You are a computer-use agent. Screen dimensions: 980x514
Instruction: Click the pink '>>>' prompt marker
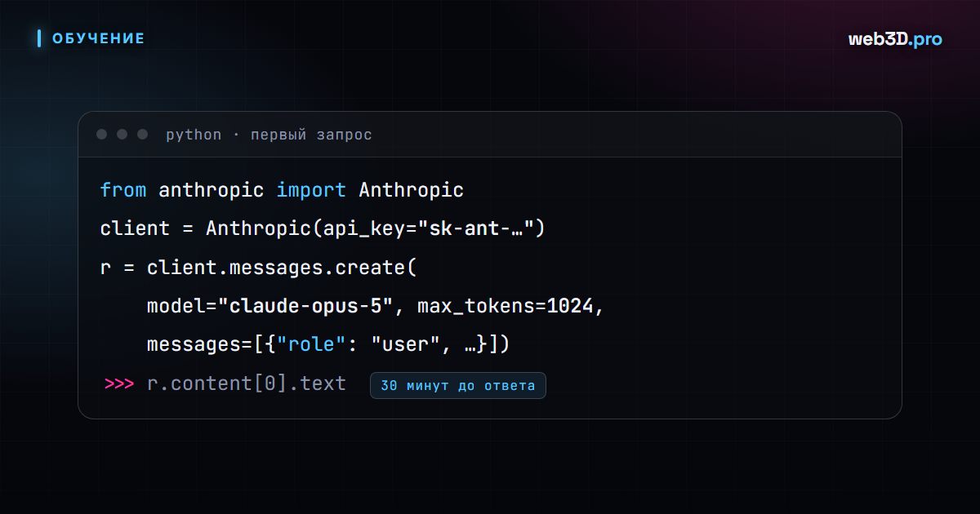point(119,383)
